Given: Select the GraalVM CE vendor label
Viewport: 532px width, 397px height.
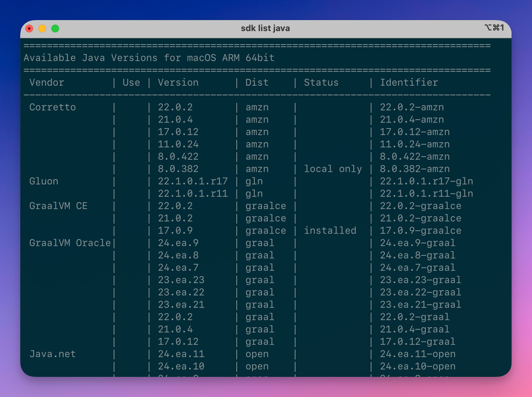Looking at the screenshot, I should (59, 206).
